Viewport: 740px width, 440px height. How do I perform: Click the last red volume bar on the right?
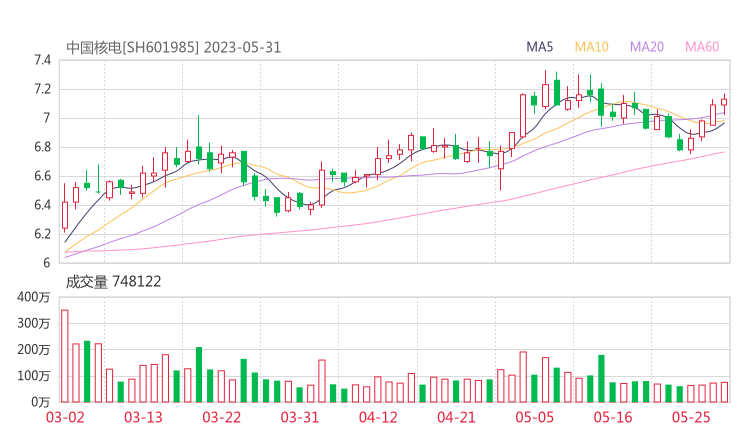tap(724, 392)
